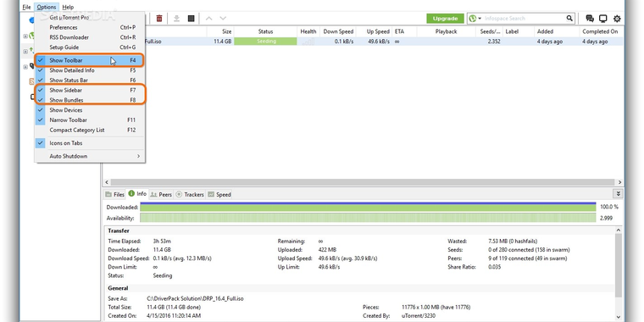The width and height of the screenshot is (644, 322).
Task: Click the black square Stop icon
Action: pos(191,18)
